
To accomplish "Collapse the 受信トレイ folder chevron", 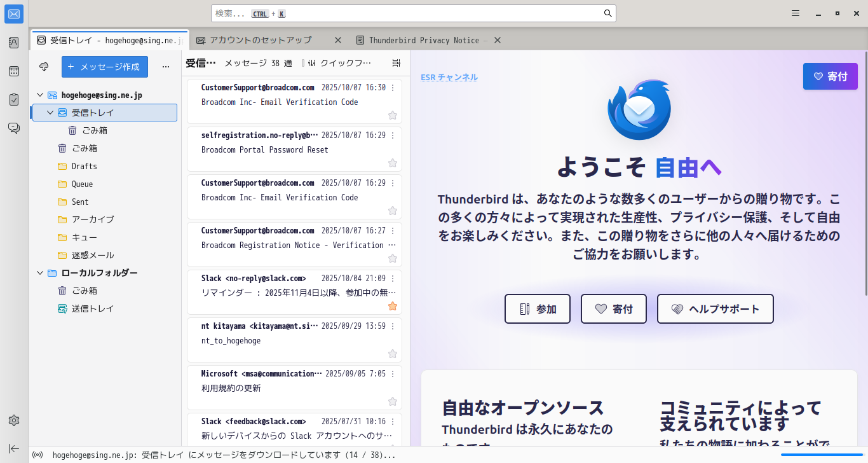I will 50,113.
